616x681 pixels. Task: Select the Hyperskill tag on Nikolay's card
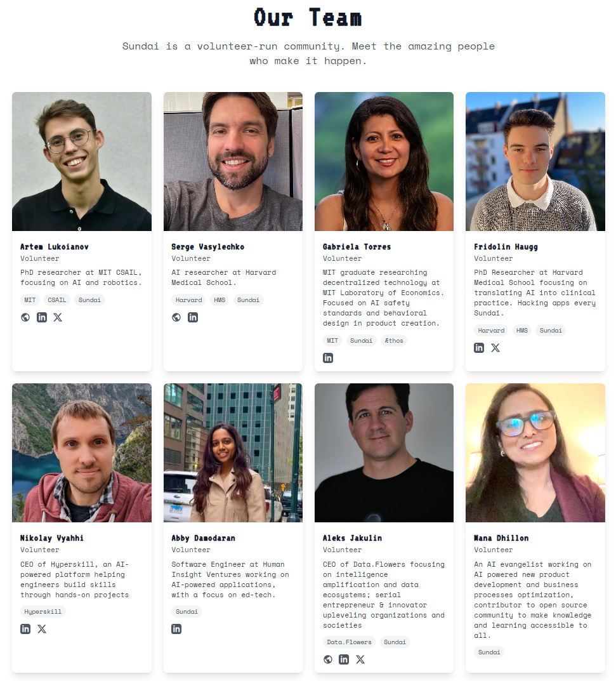pyautogui.click(x=43, y=612)
